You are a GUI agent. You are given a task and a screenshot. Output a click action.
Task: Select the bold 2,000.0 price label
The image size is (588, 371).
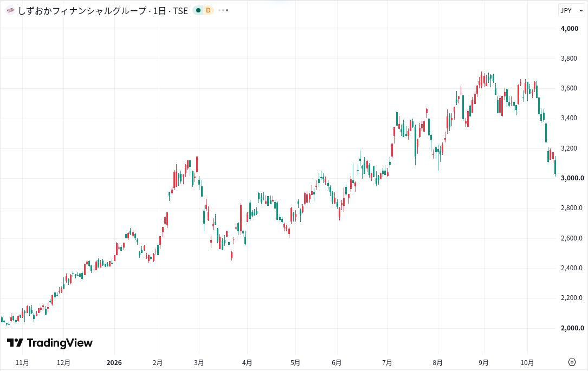(572, 328)
